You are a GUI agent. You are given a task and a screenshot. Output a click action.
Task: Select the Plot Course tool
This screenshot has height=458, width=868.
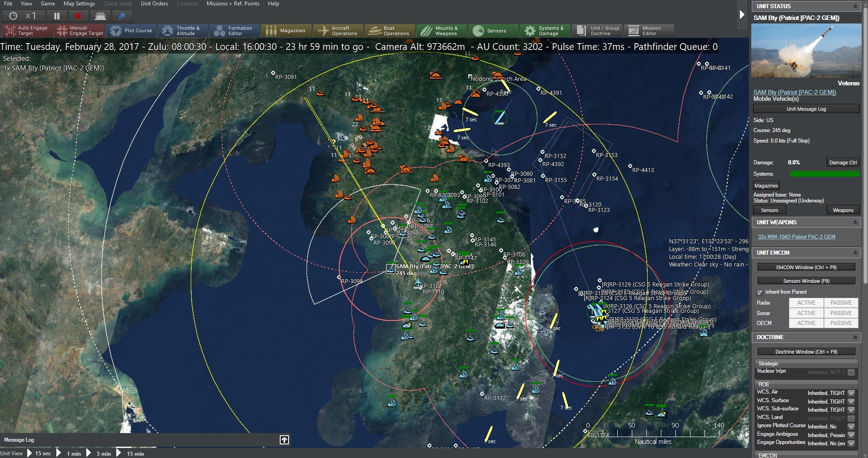[131, 30]
